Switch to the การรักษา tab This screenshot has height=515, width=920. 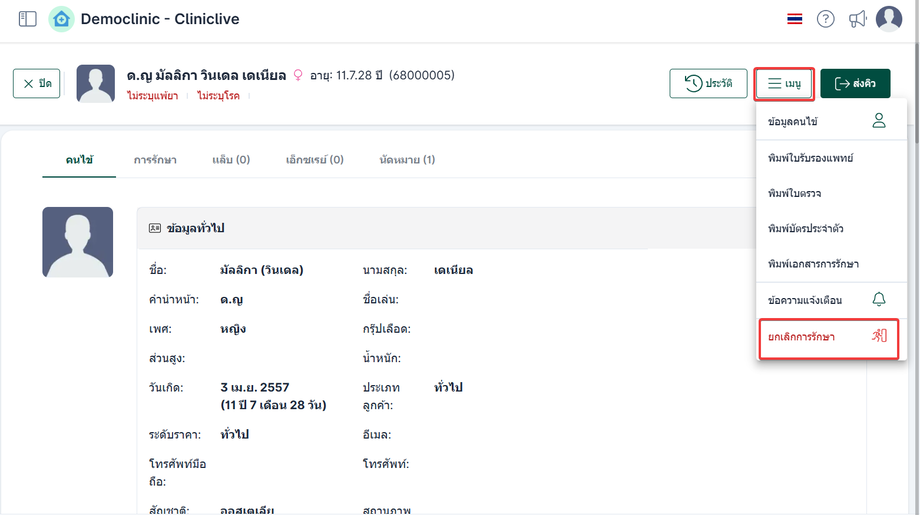click(155, 160)
